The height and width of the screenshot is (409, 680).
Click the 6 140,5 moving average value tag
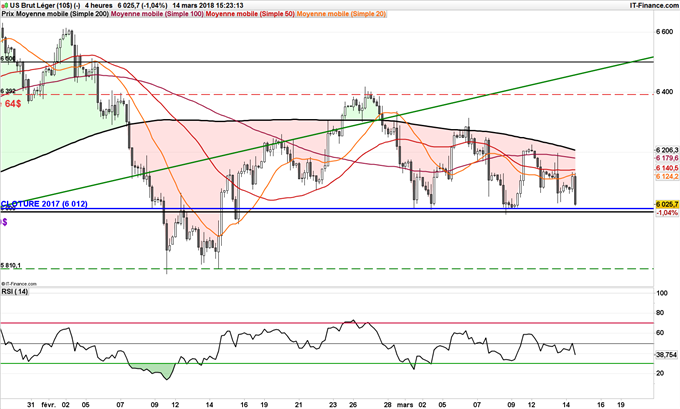click(667, 168)
